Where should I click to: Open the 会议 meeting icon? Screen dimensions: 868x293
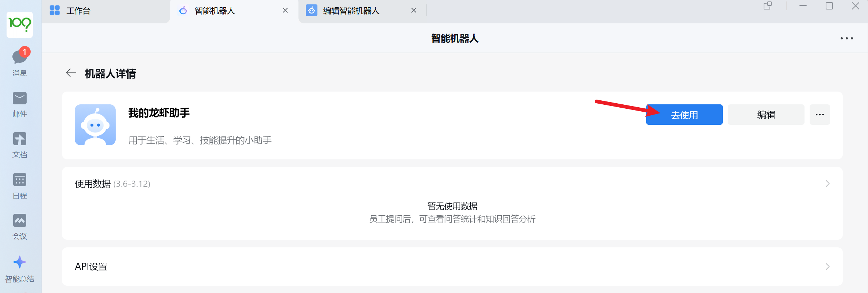(20, 221)
